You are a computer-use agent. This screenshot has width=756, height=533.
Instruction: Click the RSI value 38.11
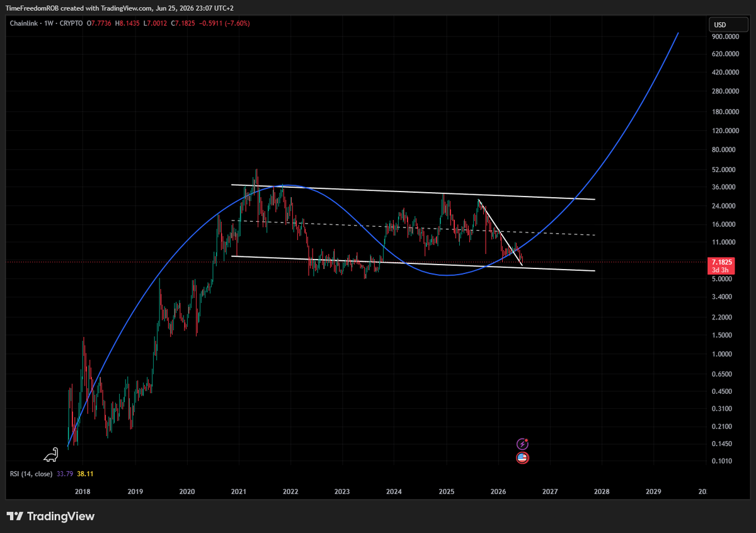click(x=86, y=473)
